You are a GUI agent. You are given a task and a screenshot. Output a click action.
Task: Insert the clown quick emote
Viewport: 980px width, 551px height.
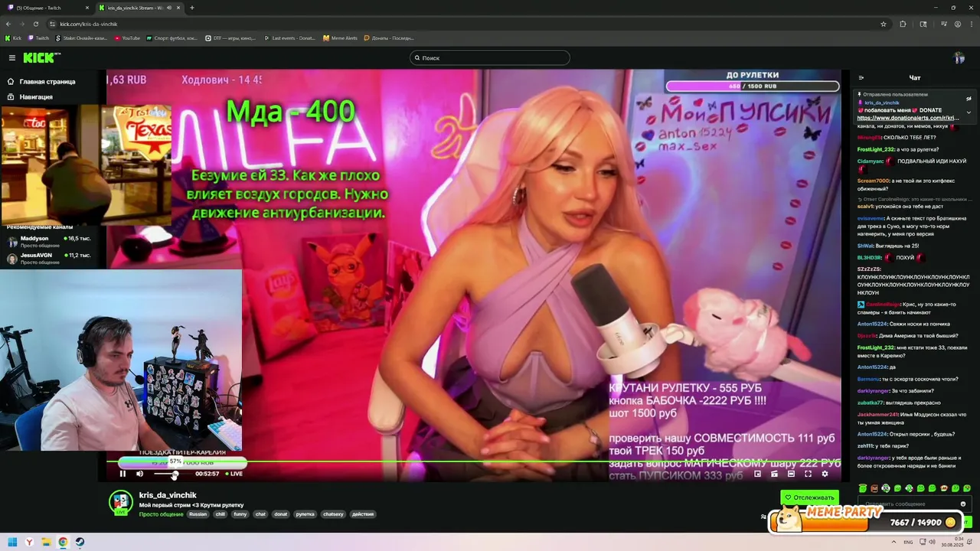tap(886, 488)
